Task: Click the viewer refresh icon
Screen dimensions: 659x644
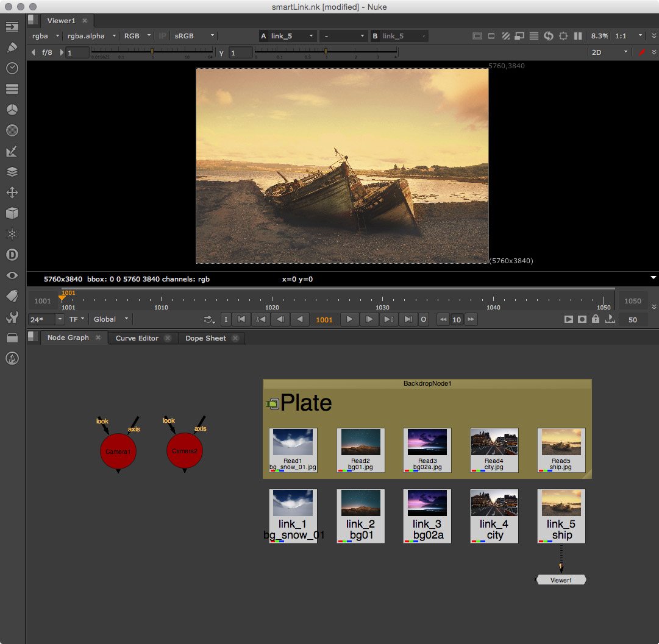Action: [x=548, y=36]
